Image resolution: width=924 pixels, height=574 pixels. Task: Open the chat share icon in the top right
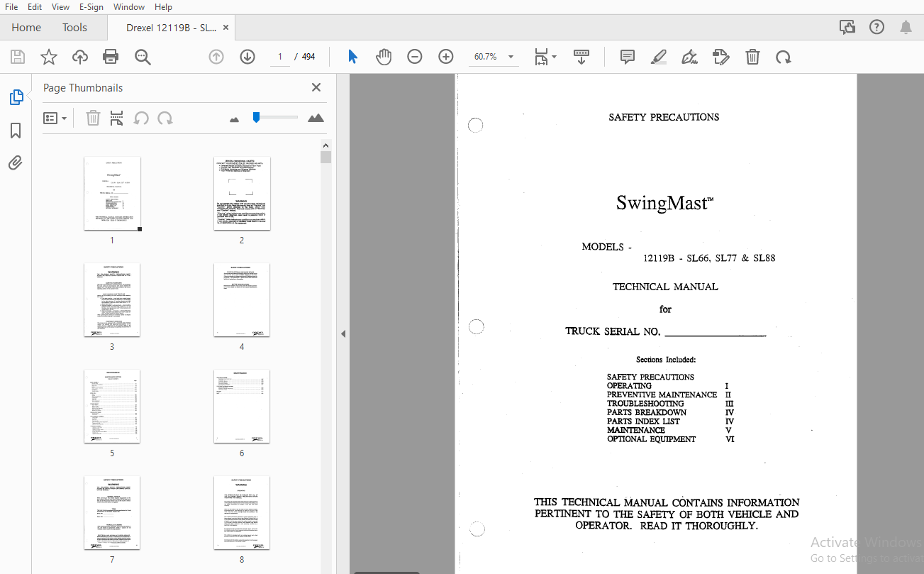click(847, 27)
